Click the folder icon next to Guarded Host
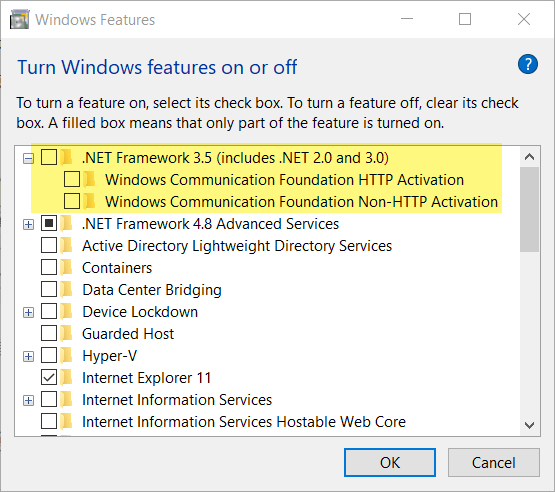This screenshot has width=555, height=492. point(66,333)
